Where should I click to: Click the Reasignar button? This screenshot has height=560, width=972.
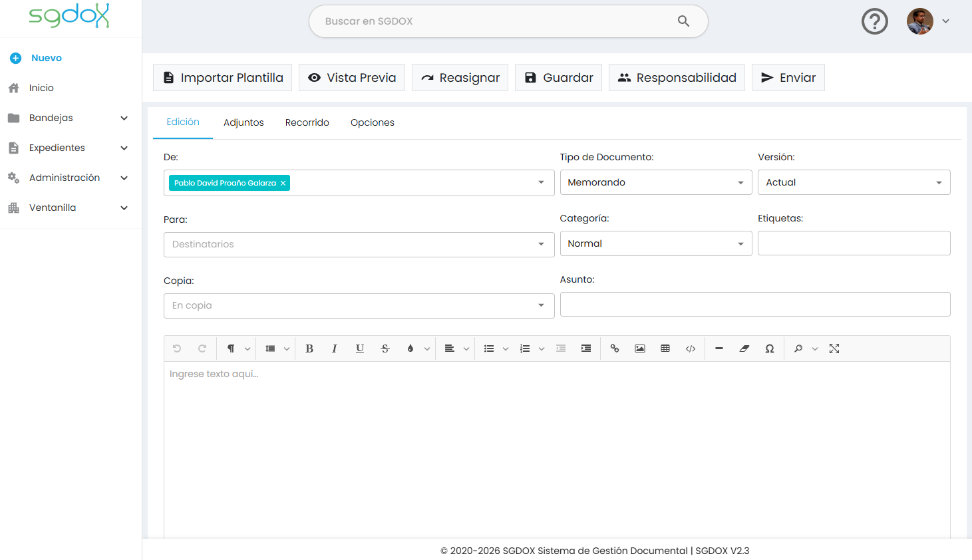[x=460, y=78]
